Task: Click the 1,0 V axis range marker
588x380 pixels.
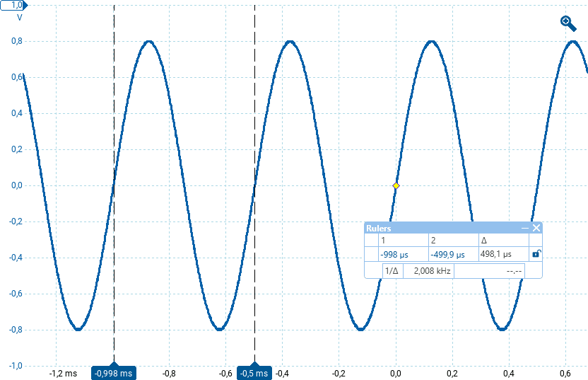Action: pos(14,5)
